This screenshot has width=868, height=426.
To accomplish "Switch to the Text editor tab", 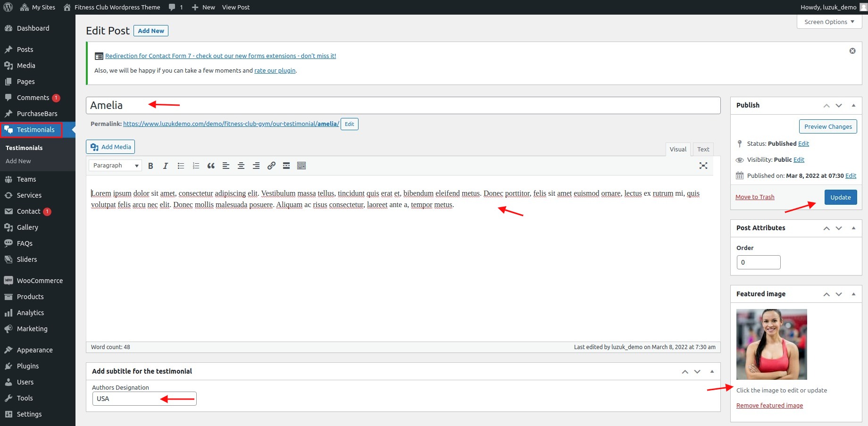I will pos(703,149).
